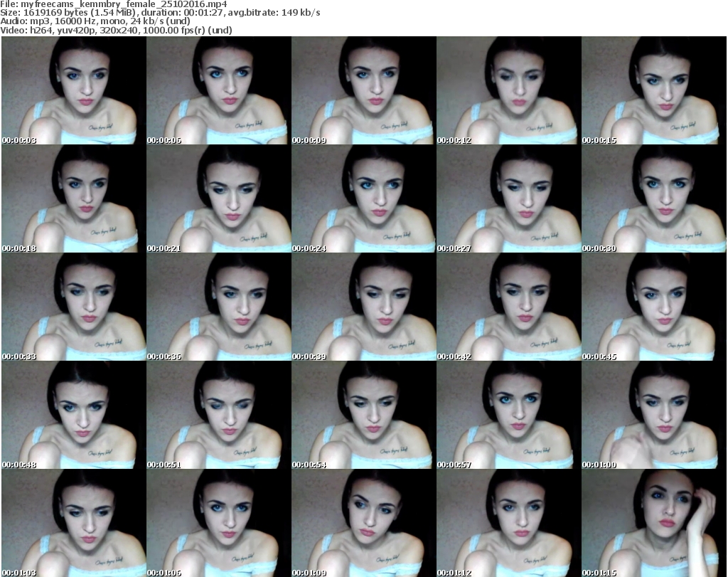728x577 pixels.
Task: Click the Size and duration info line
Action: point(160,13)
